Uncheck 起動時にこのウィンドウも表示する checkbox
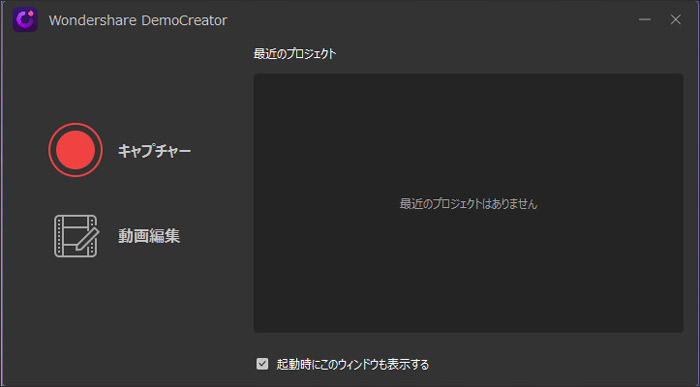The height and width of the screenshot is (387, 700). pos(262,364)
